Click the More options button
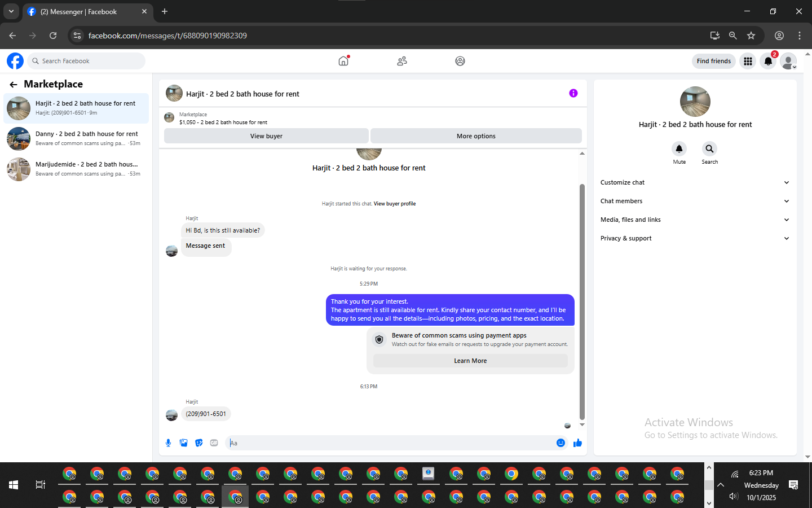 [x=476, y=136]
